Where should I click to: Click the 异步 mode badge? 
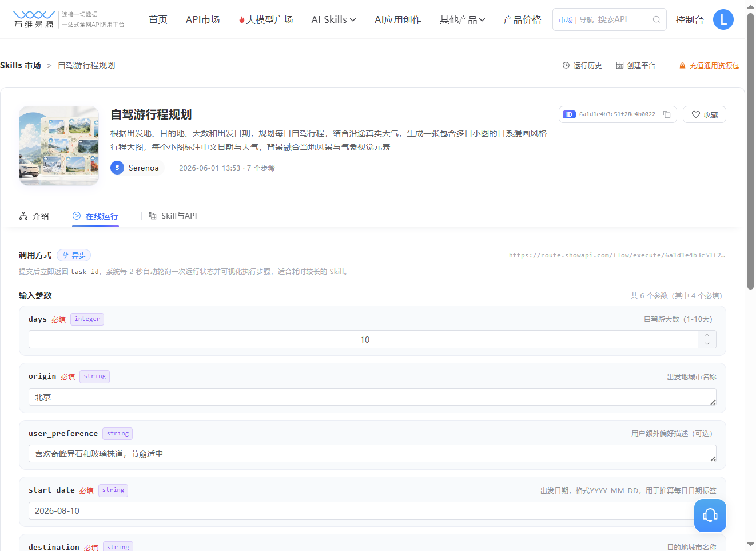click(74, 255)
